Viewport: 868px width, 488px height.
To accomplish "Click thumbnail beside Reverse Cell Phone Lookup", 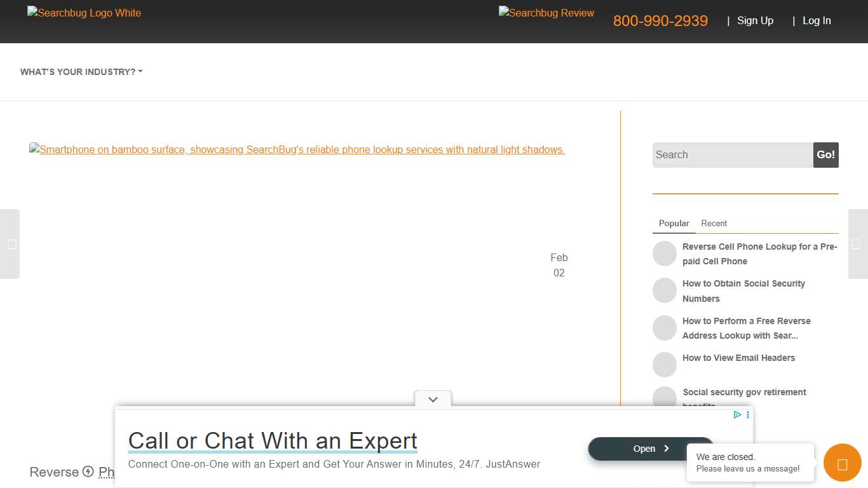I will click(665, 254).
